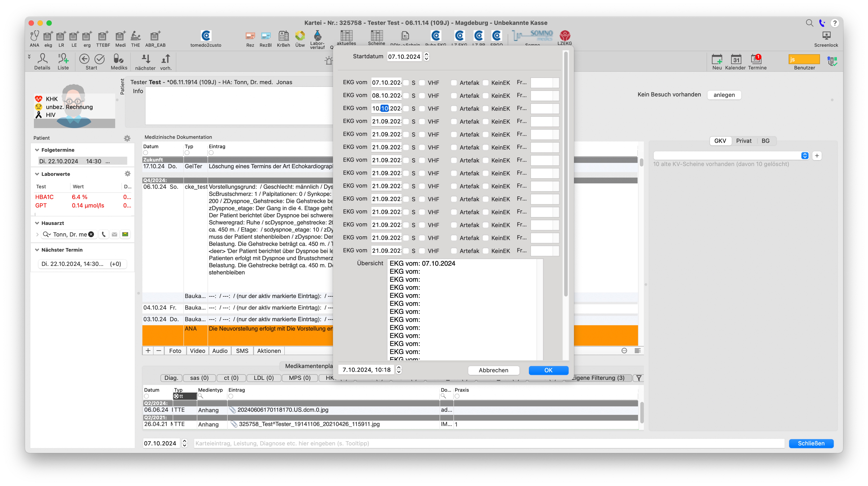Screen dimensions: 868x486
Task: Click the ekg entry toolbar icon
Action: (48, 36)
